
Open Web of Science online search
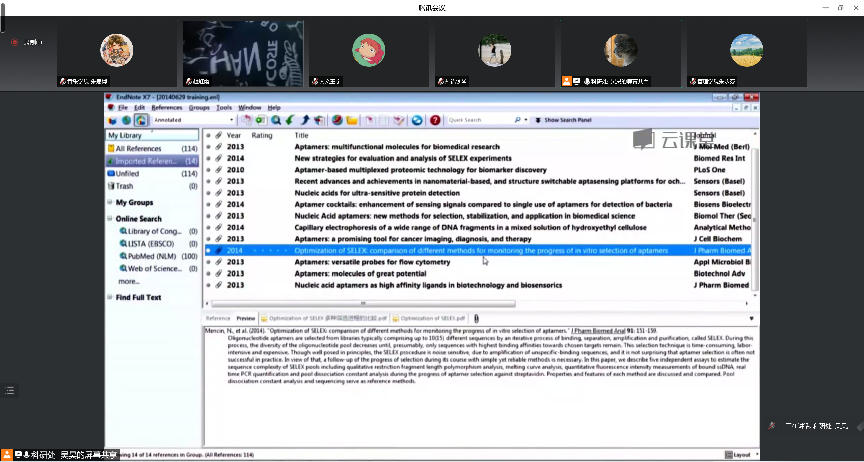[x=158, y=269]
